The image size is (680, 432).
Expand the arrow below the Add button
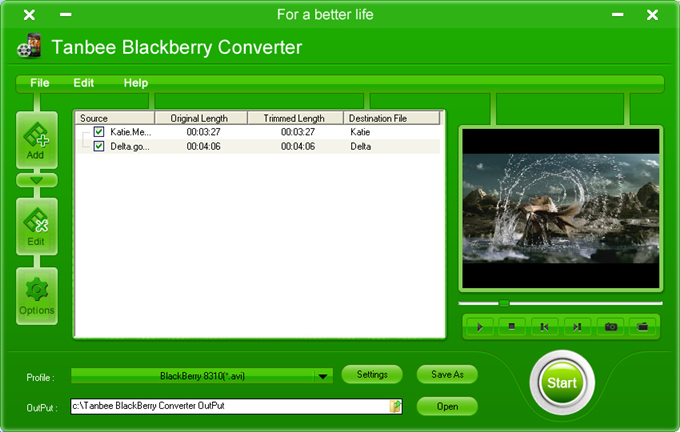coord(36,180)
